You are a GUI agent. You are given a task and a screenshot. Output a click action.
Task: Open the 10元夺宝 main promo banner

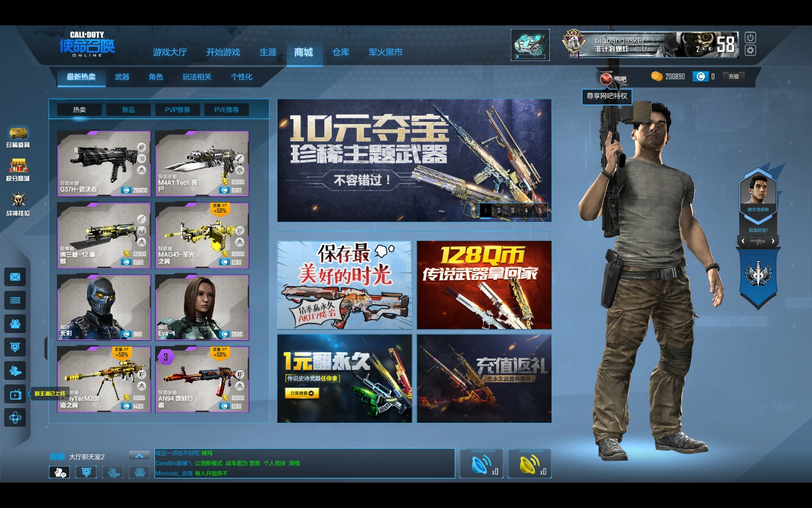point(414,160)
